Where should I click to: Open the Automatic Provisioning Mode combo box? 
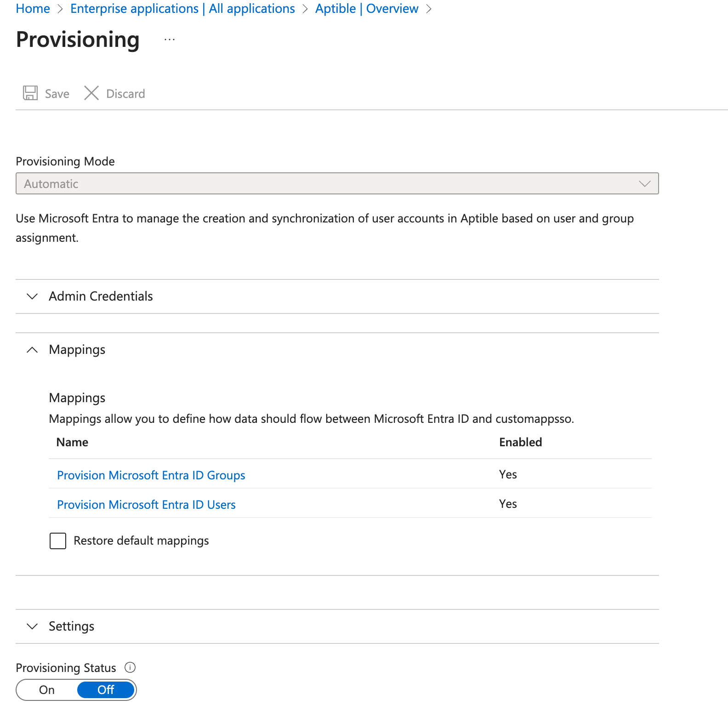point(322,184)
